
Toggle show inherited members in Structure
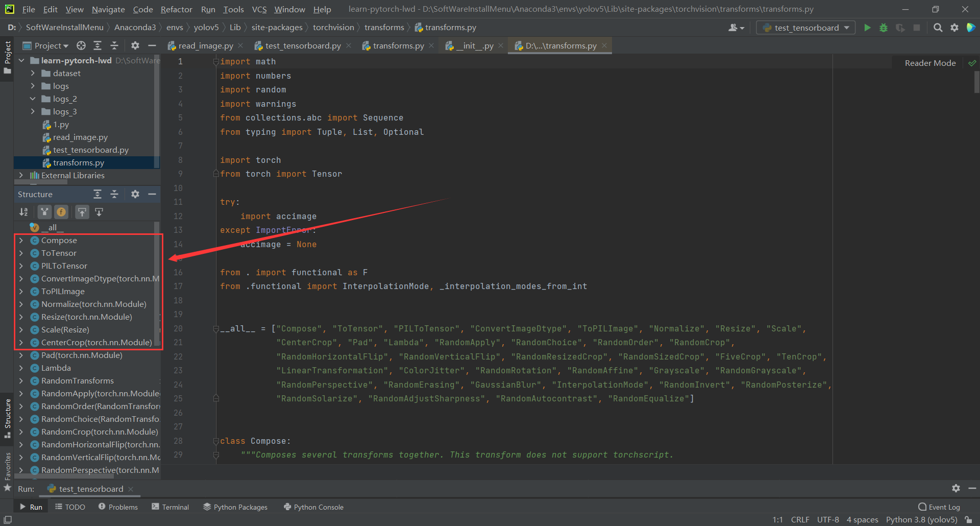coord(45,211)
